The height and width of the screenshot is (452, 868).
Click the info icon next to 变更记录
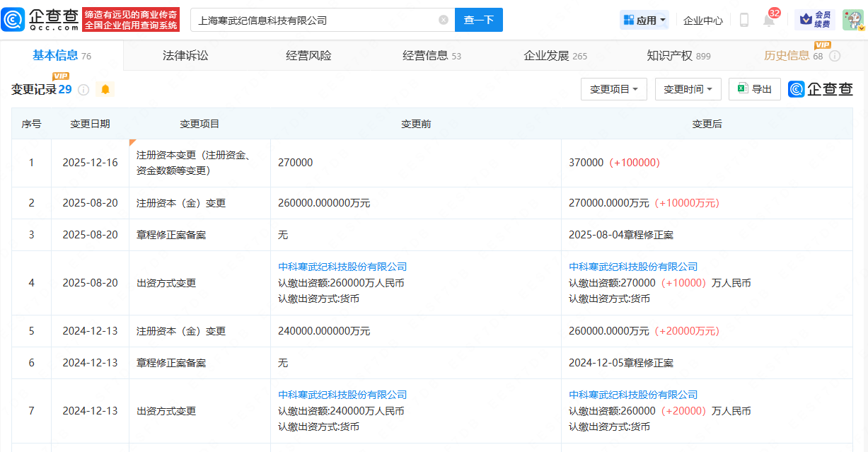point(83,90)
